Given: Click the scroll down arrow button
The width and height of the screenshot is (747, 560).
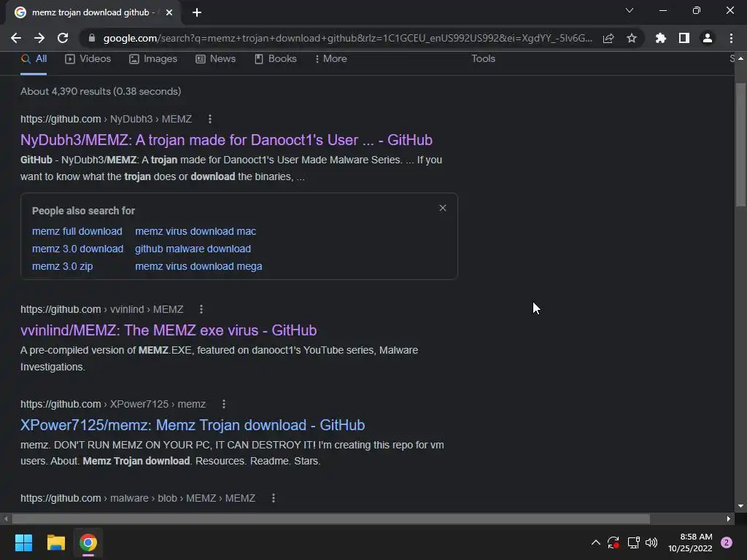Looking at the screenshot, I should 740,506.
